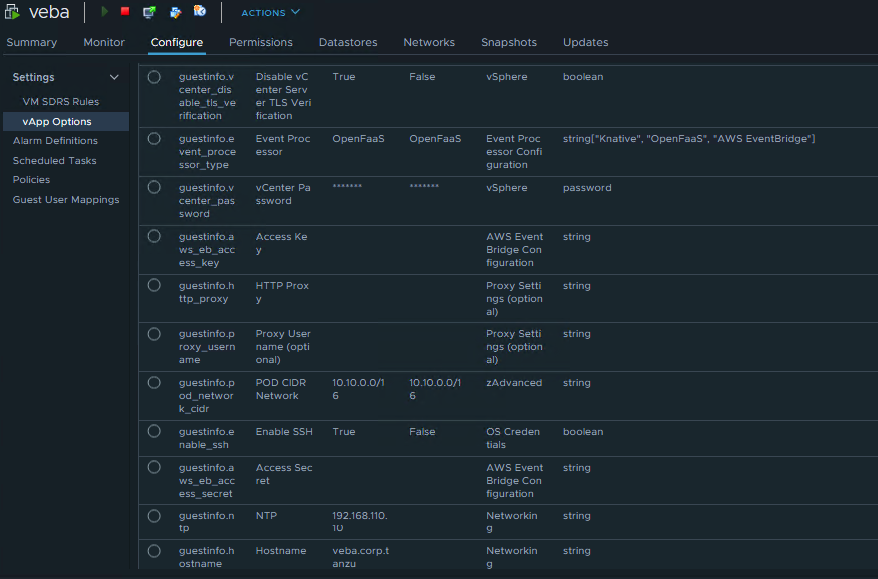Go to the Permissions tab

(261, 42)
